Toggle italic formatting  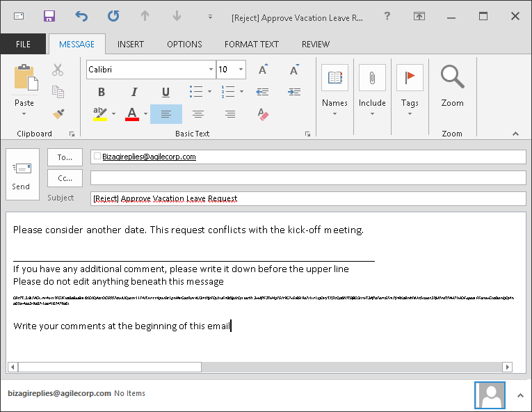pyautogui.click(x=134, y=92)
